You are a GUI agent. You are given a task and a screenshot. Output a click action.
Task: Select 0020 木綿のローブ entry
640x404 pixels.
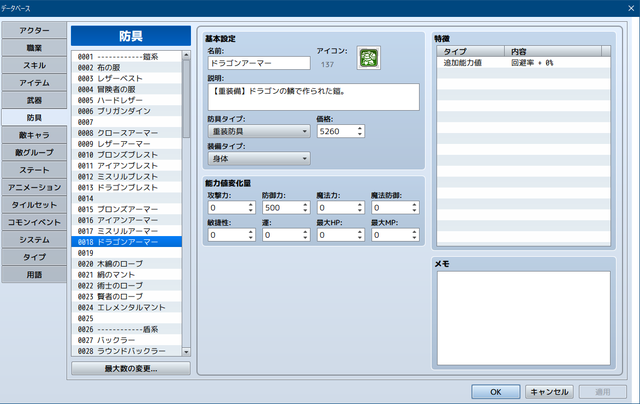click(x=127, y=264)
